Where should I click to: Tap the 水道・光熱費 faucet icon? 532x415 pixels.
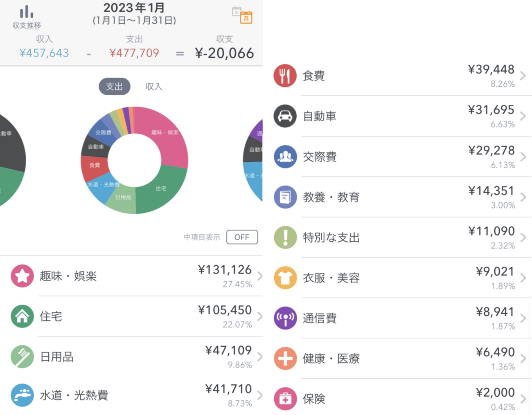click(22, 395)
